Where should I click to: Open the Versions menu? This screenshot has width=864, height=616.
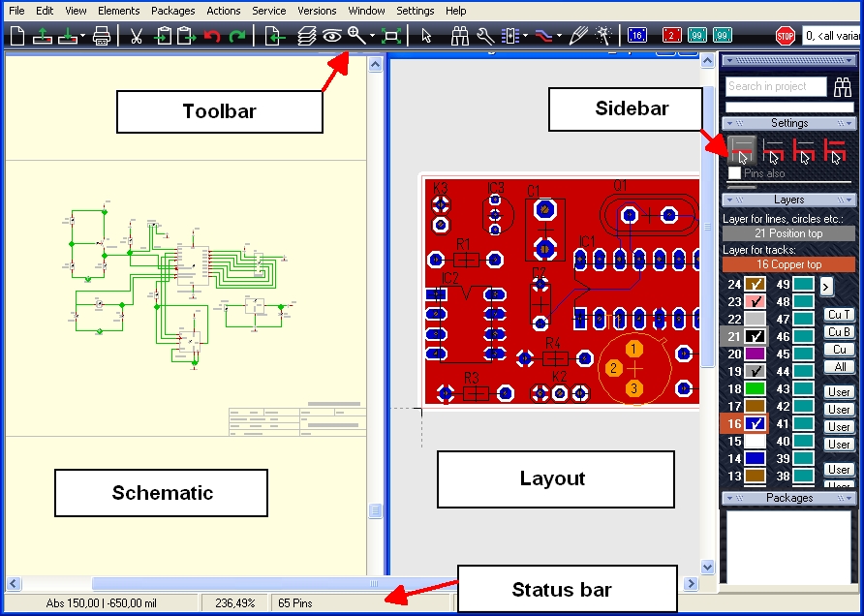[317, 11]
